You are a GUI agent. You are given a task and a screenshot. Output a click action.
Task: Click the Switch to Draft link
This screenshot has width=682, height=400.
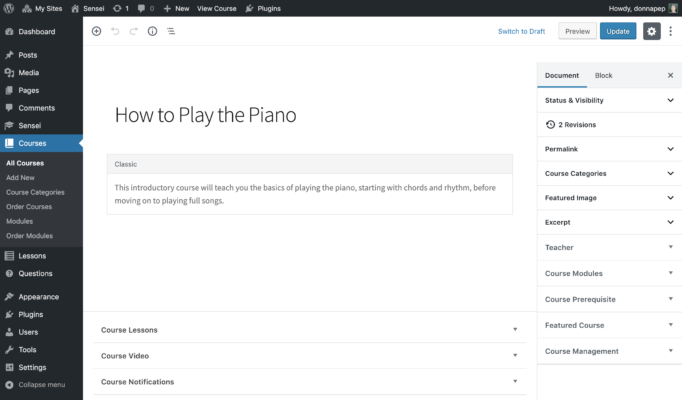tap(522, 31)
